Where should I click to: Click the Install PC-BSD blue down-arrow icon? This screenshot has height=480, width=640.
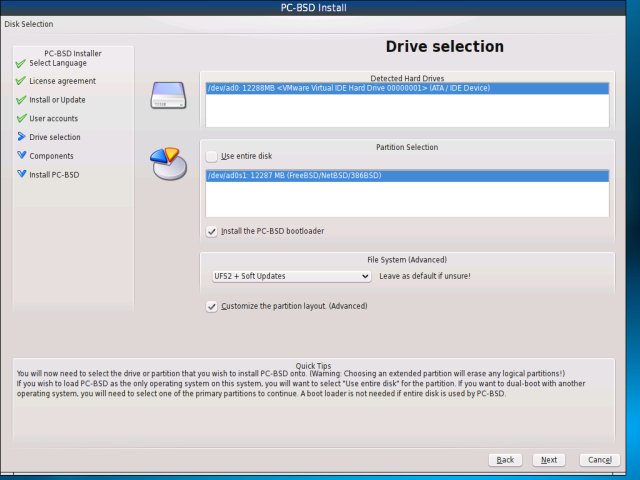coord(20,175)
